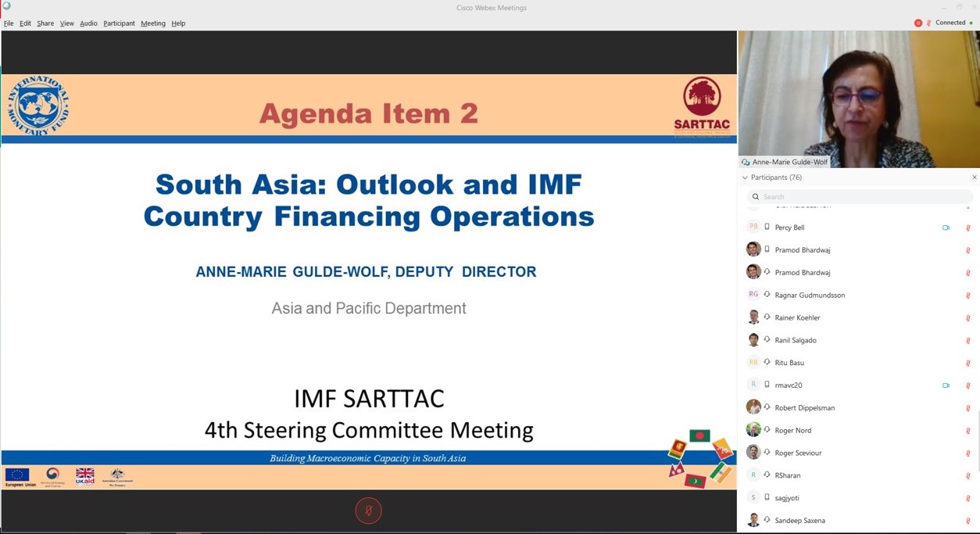The height and width of the screenshot is (534, 980).
Task: Click Robert Dippelsman's profile photo
Action: pos(753,407)
